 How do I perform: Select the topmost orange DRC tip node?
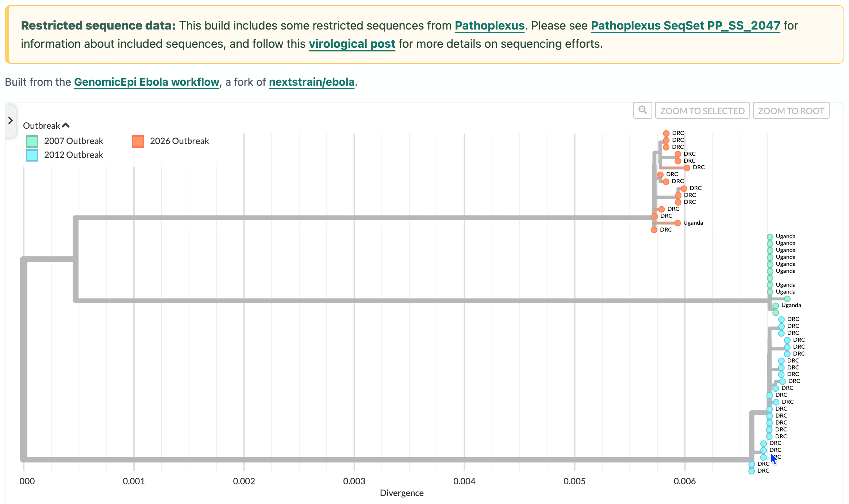pos(666,133)
